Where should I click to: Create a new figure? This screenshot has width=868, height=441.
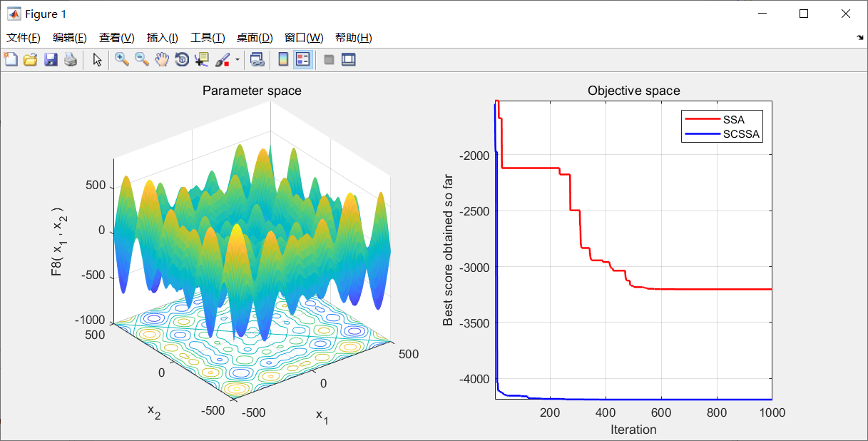11,60
